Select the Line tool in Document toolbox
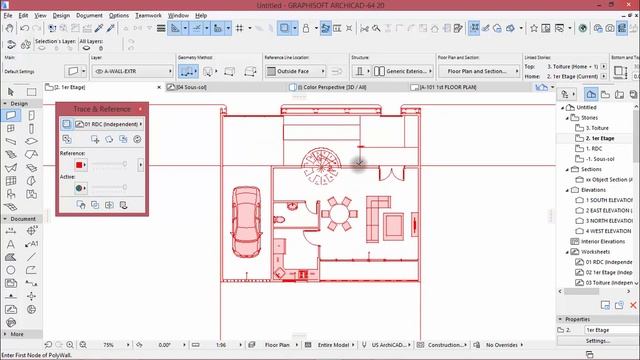The image size is (640, 360). [31, 257]
